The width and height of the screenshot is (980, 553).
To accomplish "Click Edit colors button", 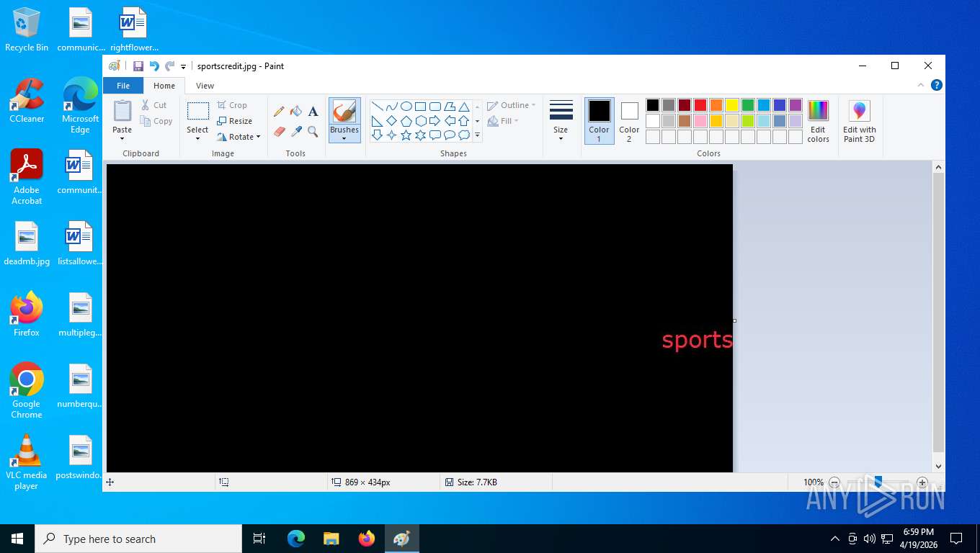I will (818, 121).
